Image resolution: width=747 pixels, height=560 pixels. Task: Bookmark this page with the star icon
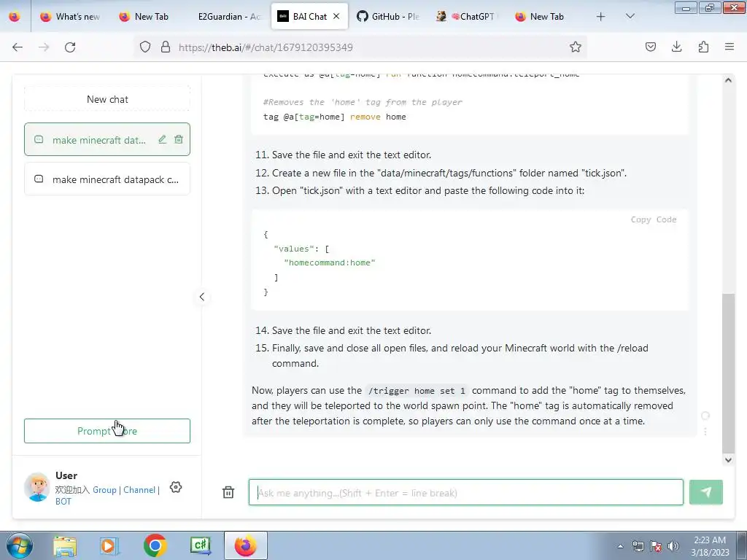tap(575, 47)
